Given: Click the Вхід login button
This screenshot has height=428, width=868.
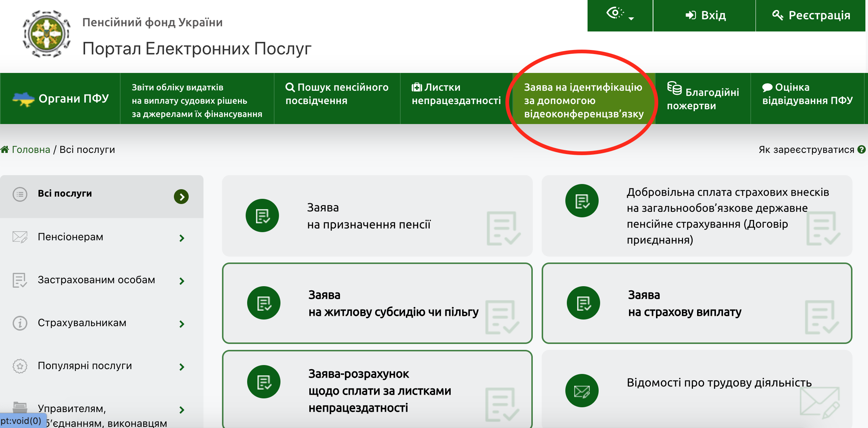Looking at the screenshot, I should (x=705, y=15).
